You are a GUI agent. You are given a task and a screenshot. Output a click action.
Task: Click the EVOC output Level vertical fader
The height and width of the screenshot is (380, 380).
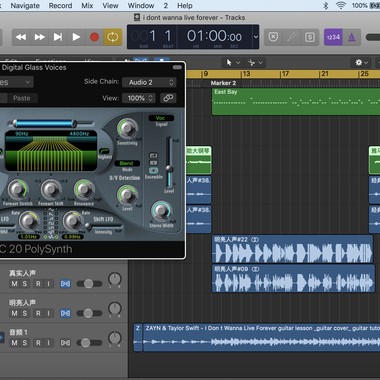coord(170,162)
